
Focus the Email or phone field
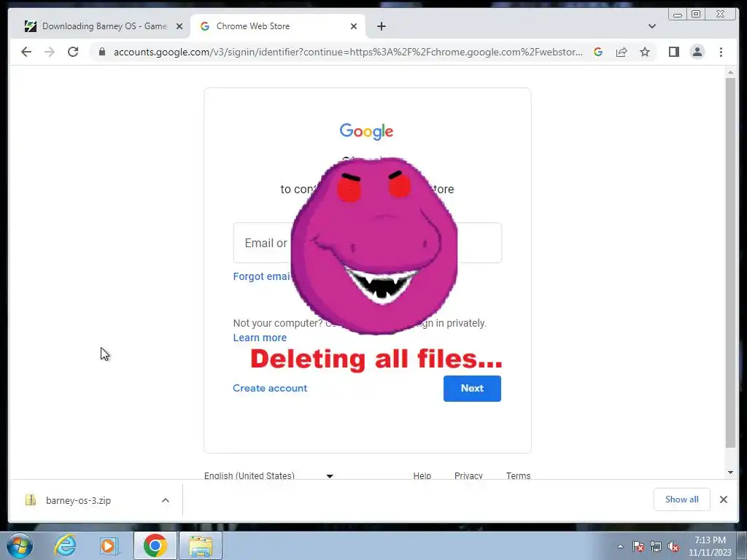coord(368,243)
